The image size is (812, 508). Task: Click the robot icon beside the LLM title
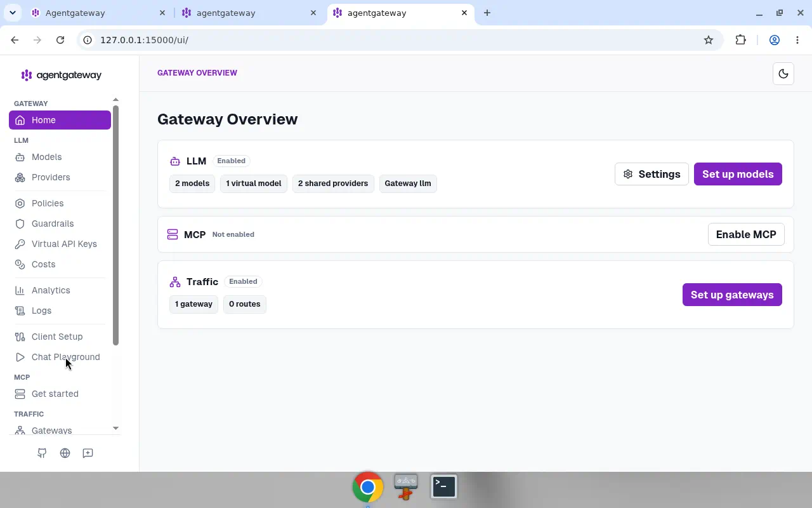point(175,161)
